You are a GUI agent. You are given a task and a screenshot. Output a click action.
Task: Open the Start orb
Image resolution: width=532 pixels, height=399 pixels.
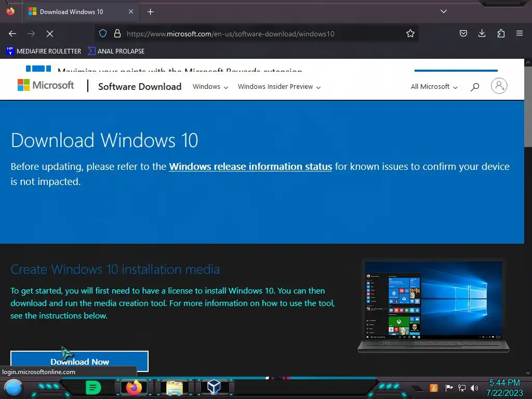point(13,388)
